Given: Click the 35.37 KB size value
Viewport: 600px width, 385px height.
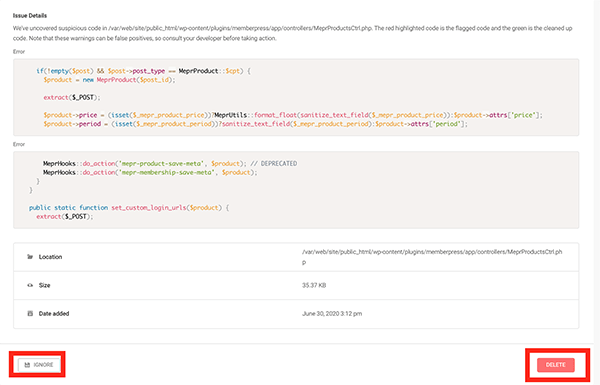Looking at the screenshot, I should (x=314, y=285).
